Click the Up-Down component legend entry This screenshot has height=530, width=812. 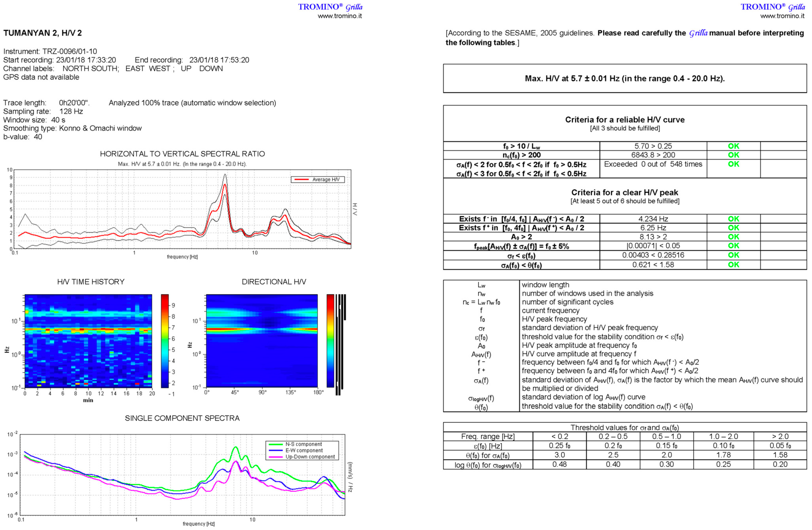[x=302, y=457]
